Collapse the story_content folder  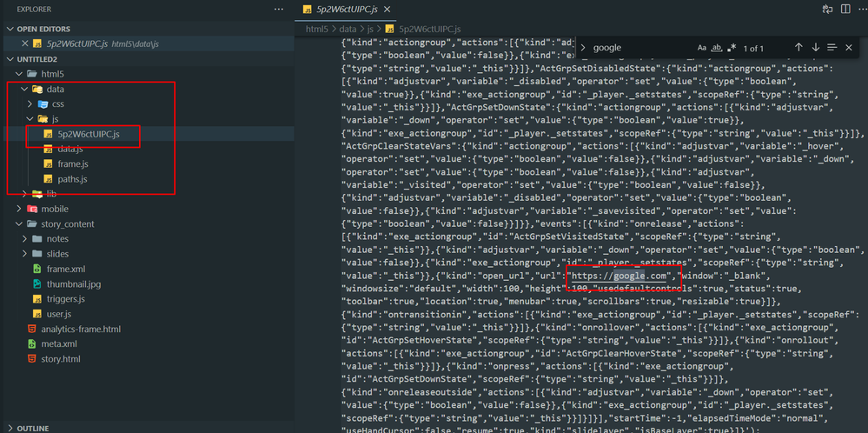coord(18,224)
